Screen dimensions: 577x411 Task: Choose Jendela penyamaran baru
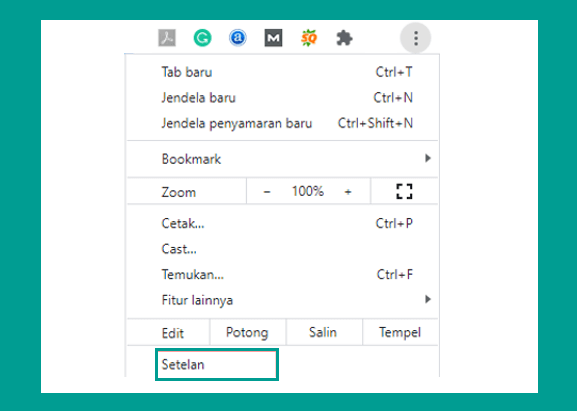coord(282,123)
